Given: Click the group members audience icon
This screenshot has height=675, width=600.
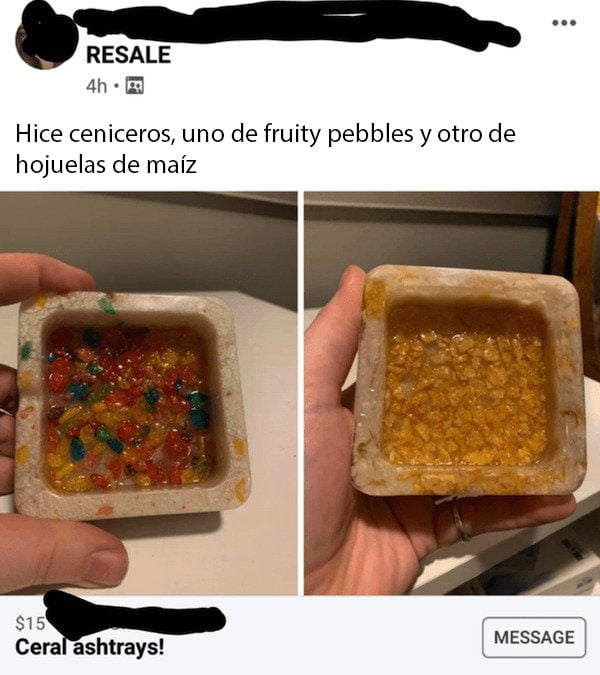Looking at the screenshot, I should tap(135, 86).
